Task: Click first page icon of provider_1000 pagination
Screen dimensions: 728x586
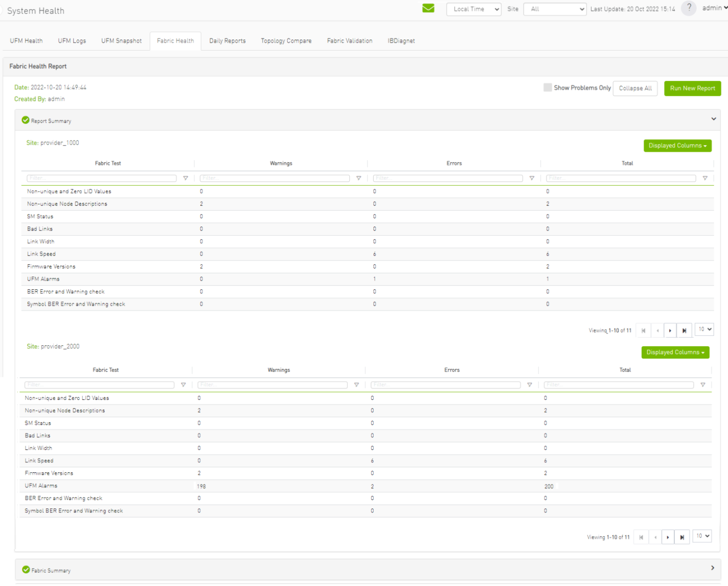Action: (x=643, y=330)
